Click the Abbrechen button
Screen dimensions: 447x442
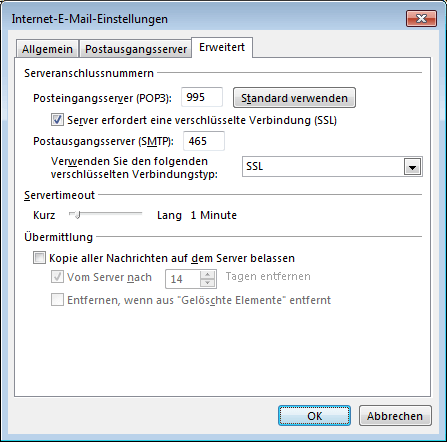pos(395,416)
